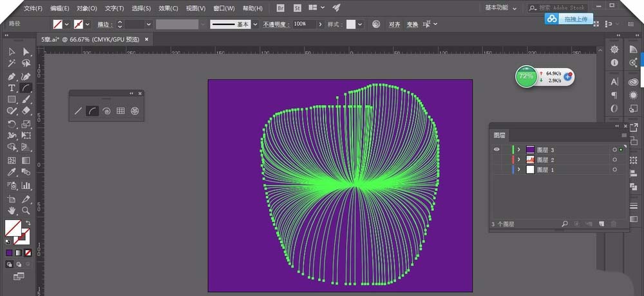
Task: Open Adobe Bridge with the Br icon
Action: point(280,8)
